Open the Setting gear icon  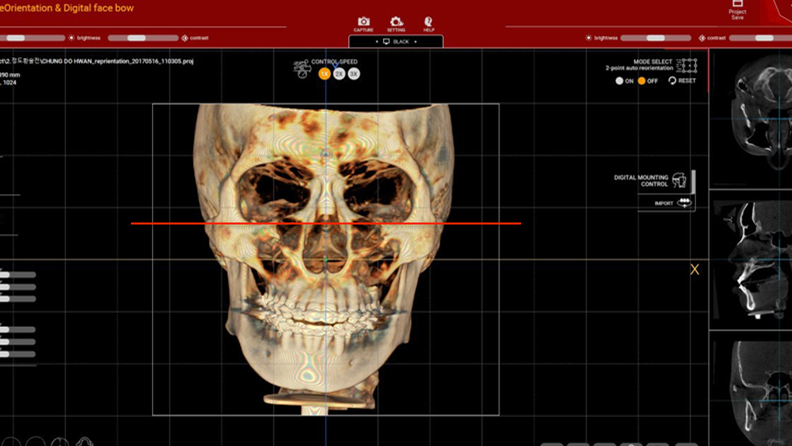[396, 22]
